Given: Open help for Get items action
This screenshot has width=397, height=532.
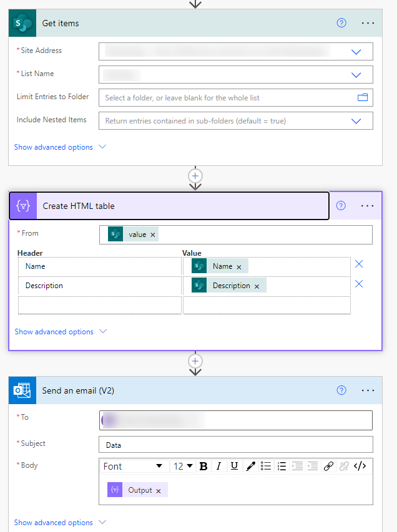Looking at the screenshot, I should coord(341,23).
